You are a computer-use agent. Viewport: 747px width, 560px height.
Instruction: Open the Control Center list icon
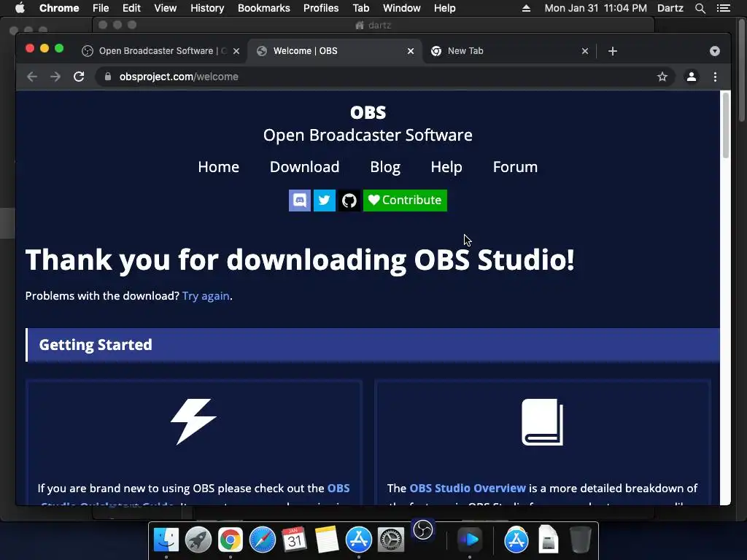[723, 8]
